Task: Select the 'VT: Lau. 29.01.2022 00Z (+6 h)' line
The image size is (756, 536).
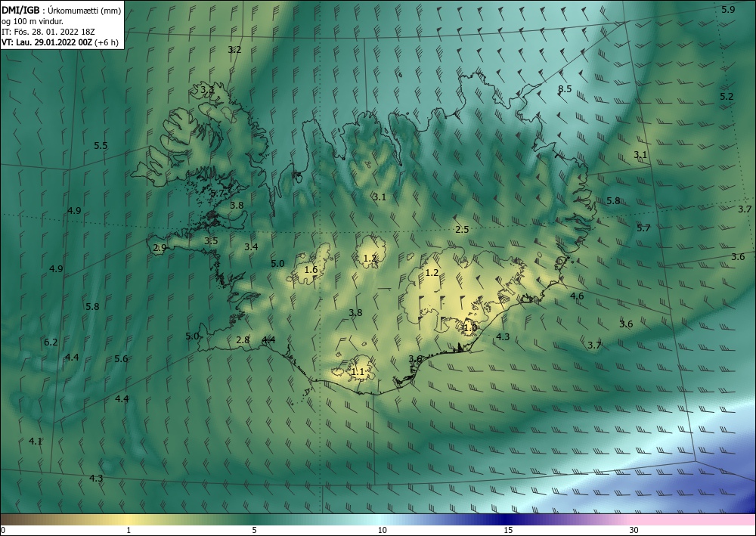Action: tap(60, 42)
